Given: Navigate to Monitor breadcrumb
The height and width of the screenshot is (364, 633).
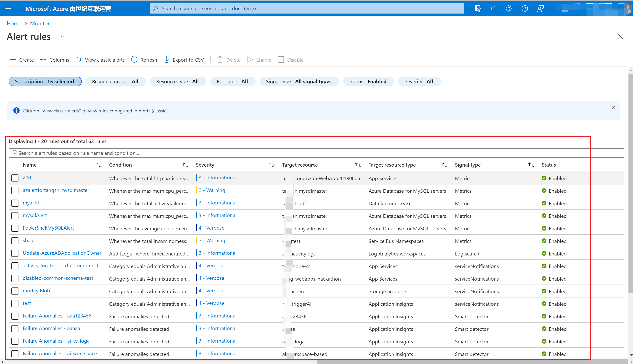Looking at the screenshot, I should point(40,23).
